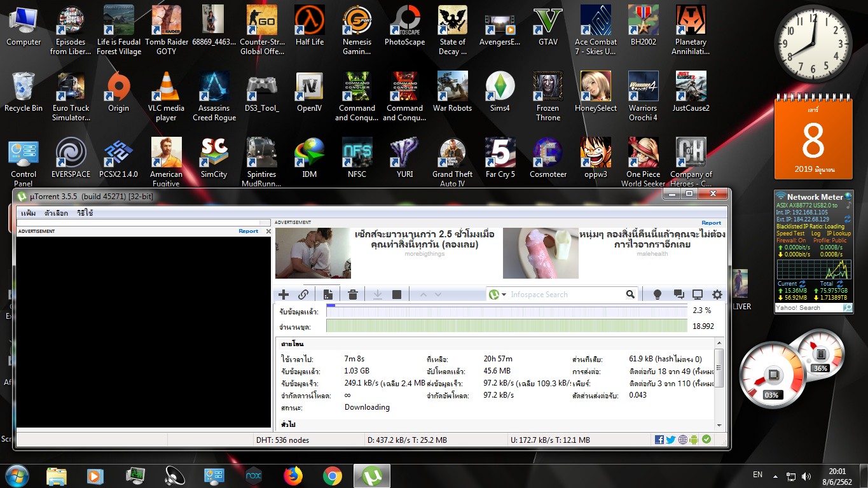Add a new torrent with the plus icon
Image resolution: width=868 pixels, height=488 pixels.
(284, 295)
